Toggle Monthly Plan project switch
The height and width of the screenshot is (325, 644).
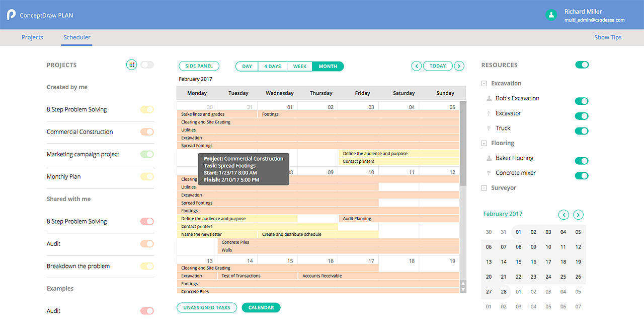point(147,176)
